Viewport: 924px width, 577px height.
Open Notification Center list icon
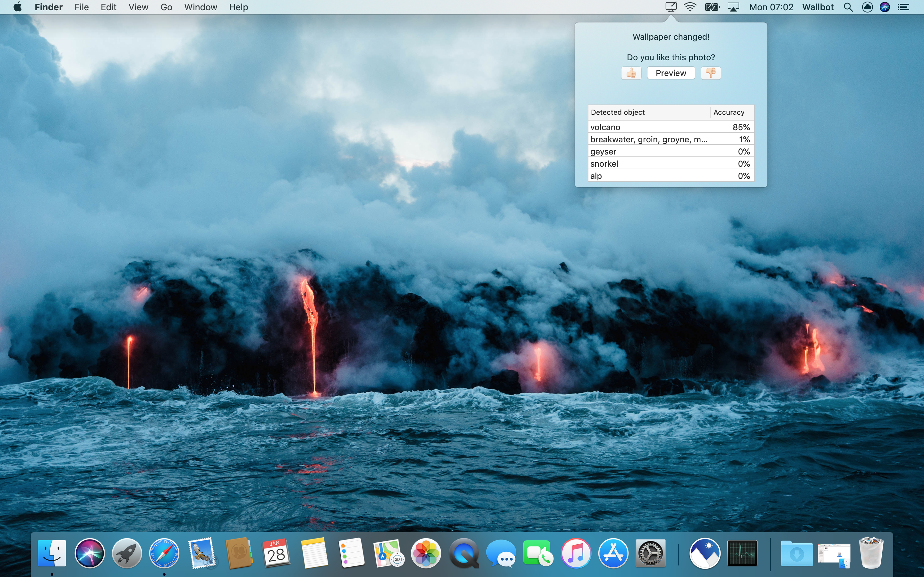click(x=903, y=7)
